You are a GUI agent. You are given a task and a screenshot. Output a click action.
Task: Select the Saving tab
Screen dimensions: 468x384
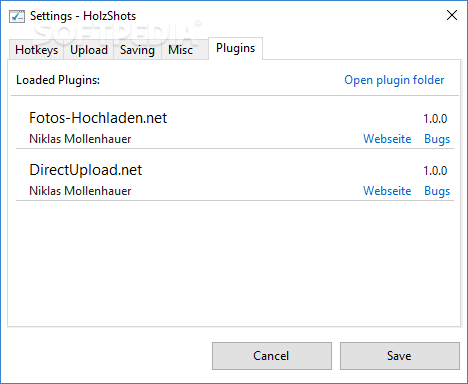click(x=137, y=50)
